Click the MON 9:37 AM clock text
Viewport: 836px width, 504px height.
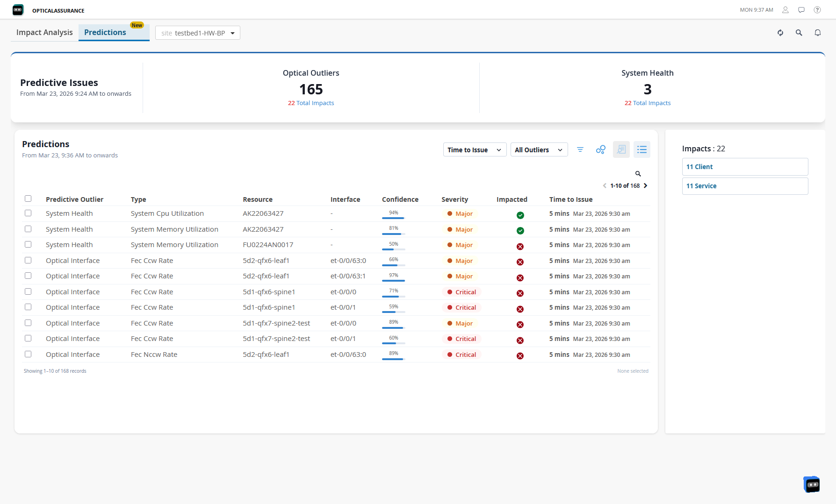click(757, 10)
